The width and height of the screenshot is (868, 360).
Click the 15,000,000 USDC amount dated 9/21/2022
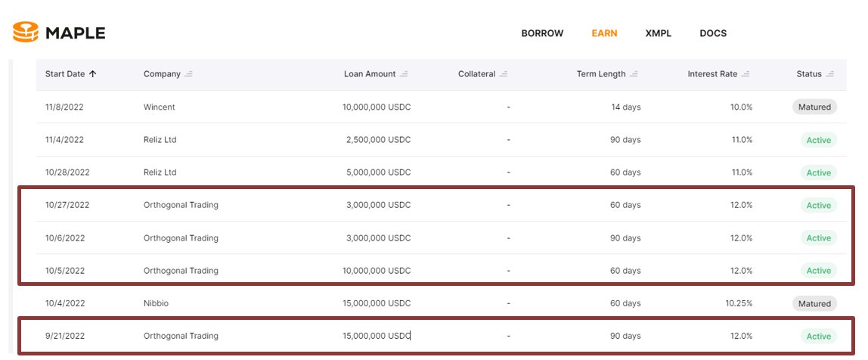(x=377, y=337)
